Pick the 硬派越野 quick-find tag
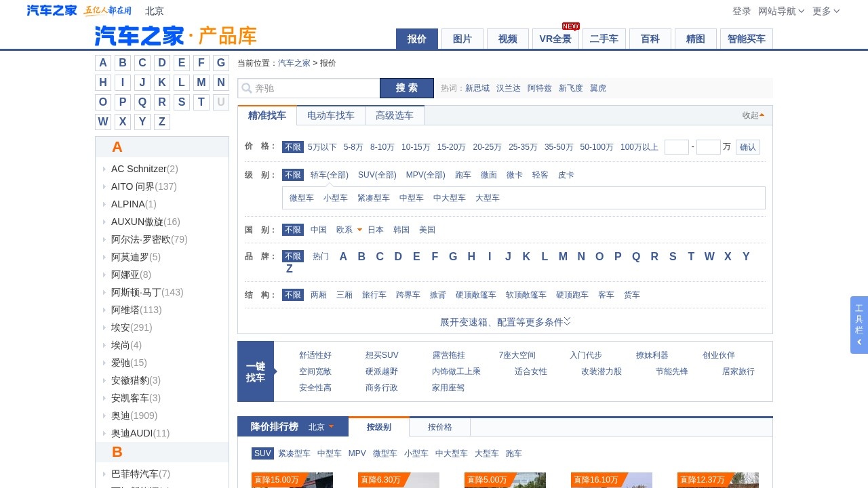The width and height of the screenshot is (868, 488). click(x=382, y=371)
